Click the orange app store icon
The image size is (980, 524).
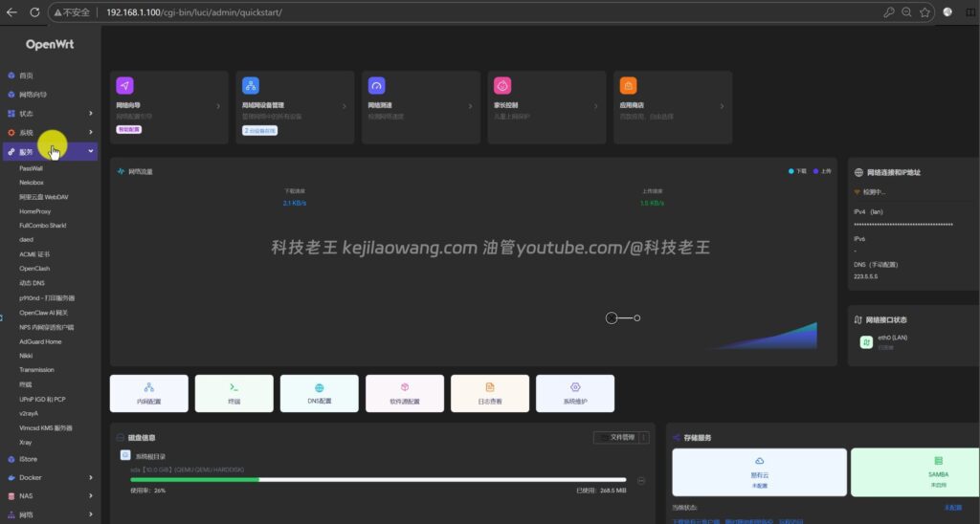click(x=628, y=85)
